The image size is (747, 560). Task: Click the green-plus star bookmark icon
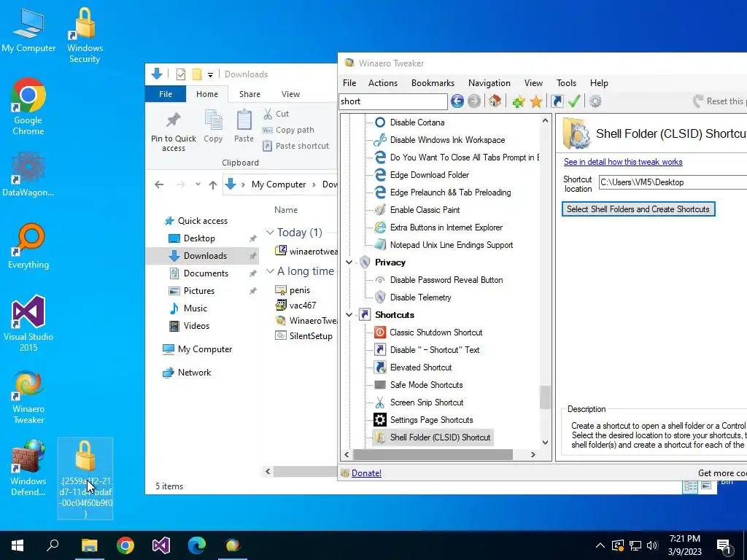519,101
